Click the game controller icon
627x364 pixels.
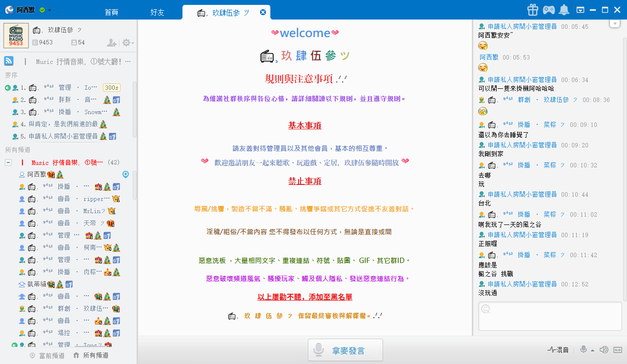tap(549, 10)
